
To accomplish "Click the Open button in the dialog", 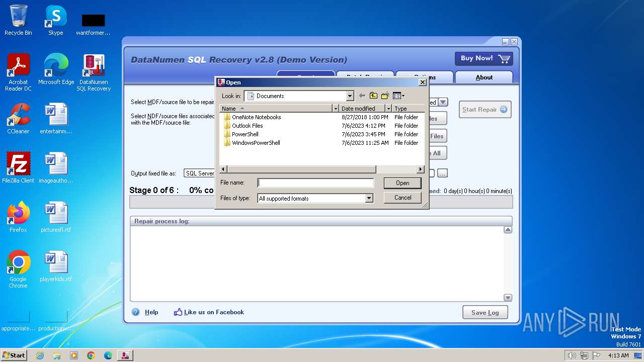I will [x=403, y=183].
